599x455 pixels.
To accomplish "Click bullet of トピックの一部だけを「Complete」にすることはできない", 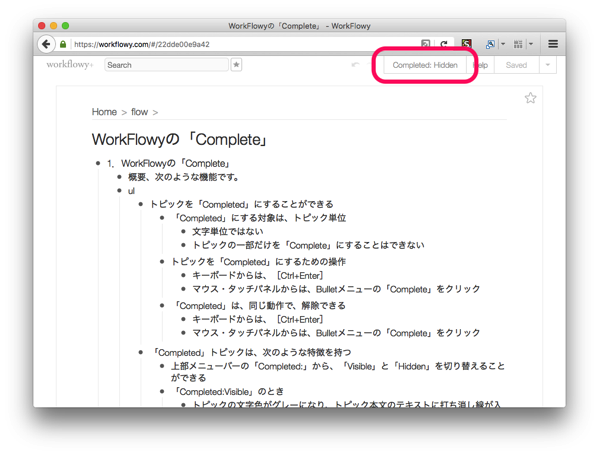I will tap(183, 245).
